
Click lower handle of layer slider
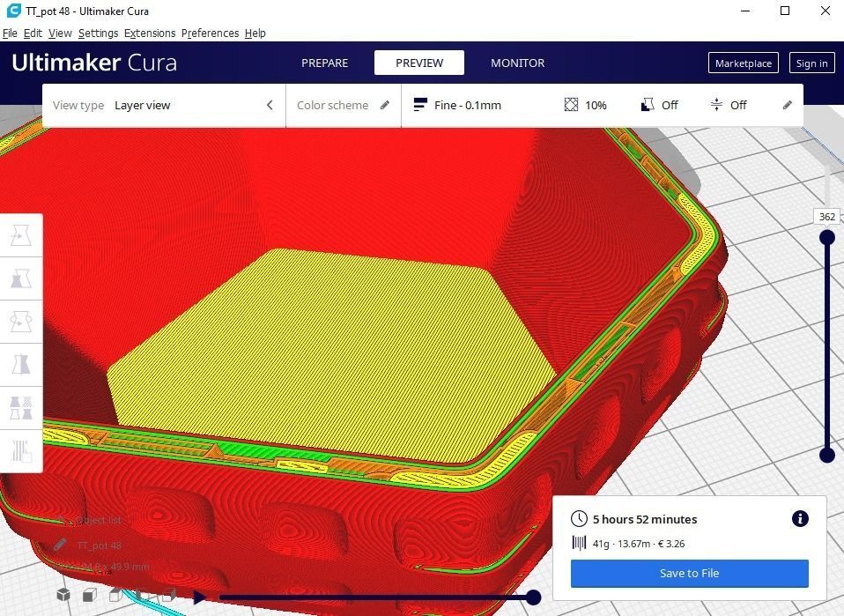(x=826, y=455)
